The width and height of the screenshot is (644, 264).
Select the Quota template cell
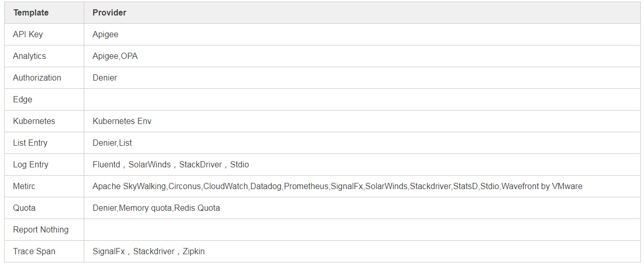tap(24, 208)
